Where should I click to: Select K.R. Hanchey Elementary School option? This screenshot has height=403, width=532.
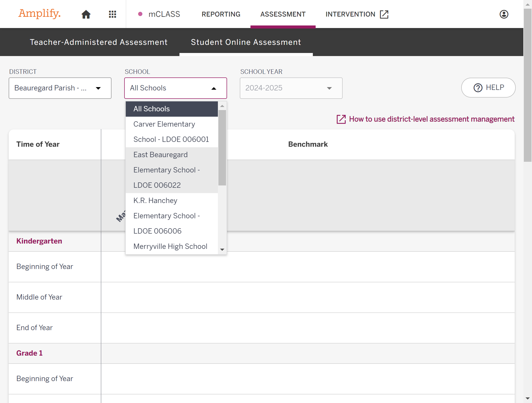(172, 216)
